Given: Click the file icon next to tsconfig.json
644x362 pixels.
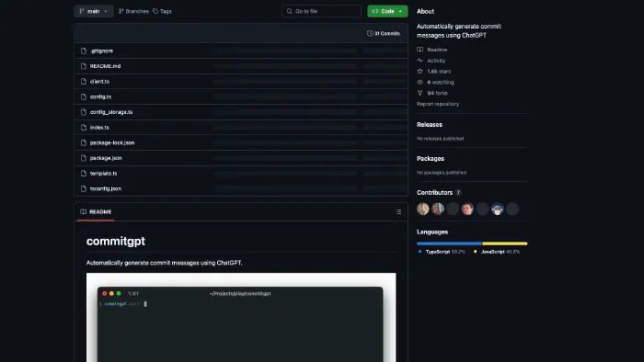Looking at the screenshot, I should 84,188.
